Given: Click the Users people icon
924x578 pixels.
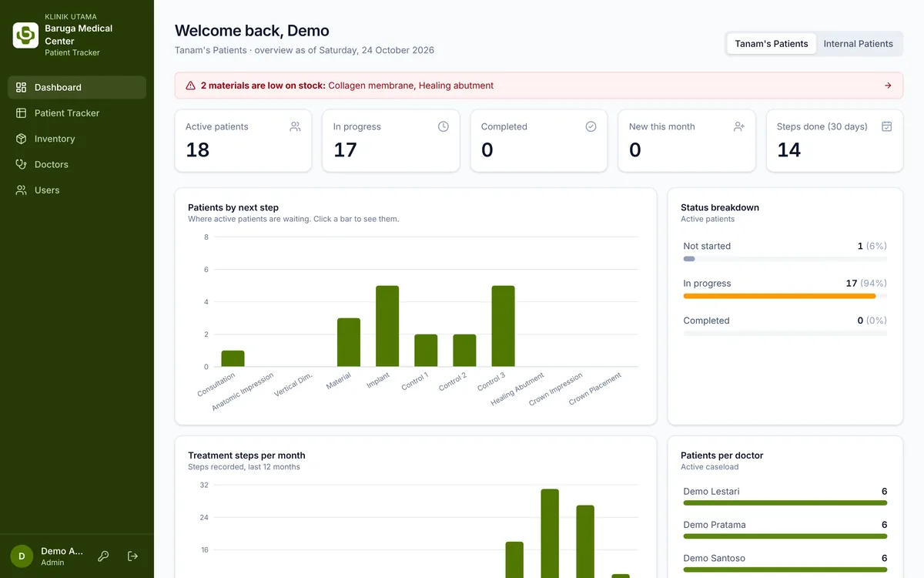Looking at the screenshot, I should click(21, 190).
